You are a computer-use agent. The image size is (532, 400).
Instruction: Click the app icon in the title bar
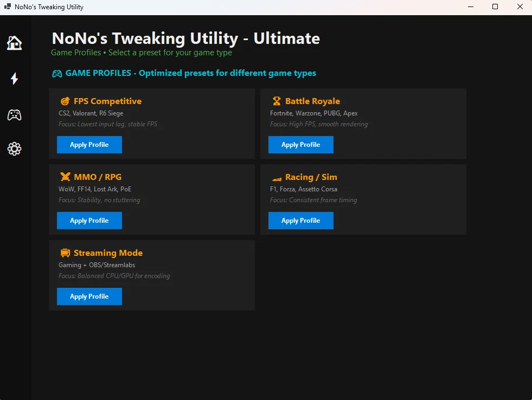click(x=7, y=7)
